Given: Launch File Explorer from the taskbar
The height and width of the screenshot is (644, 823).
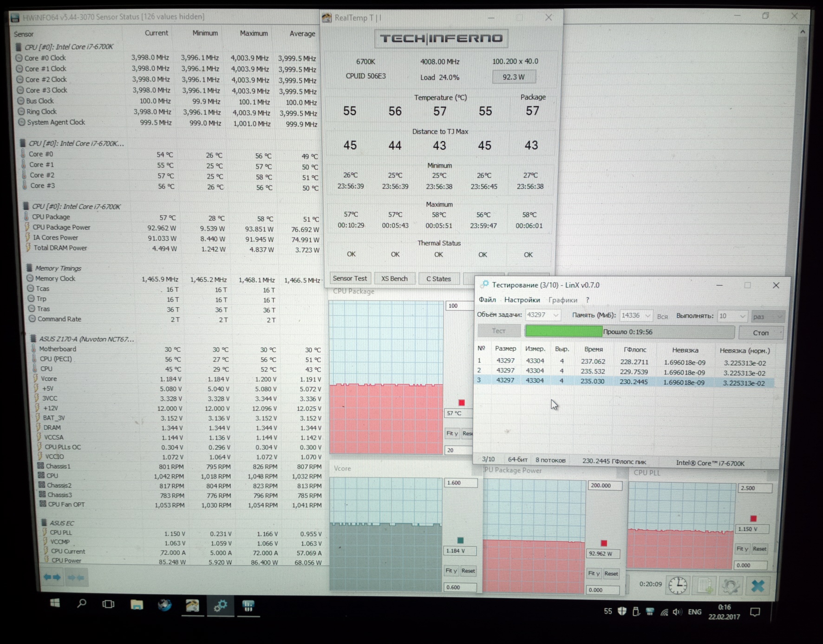Looking at the screenshot, I should (137, 605).
